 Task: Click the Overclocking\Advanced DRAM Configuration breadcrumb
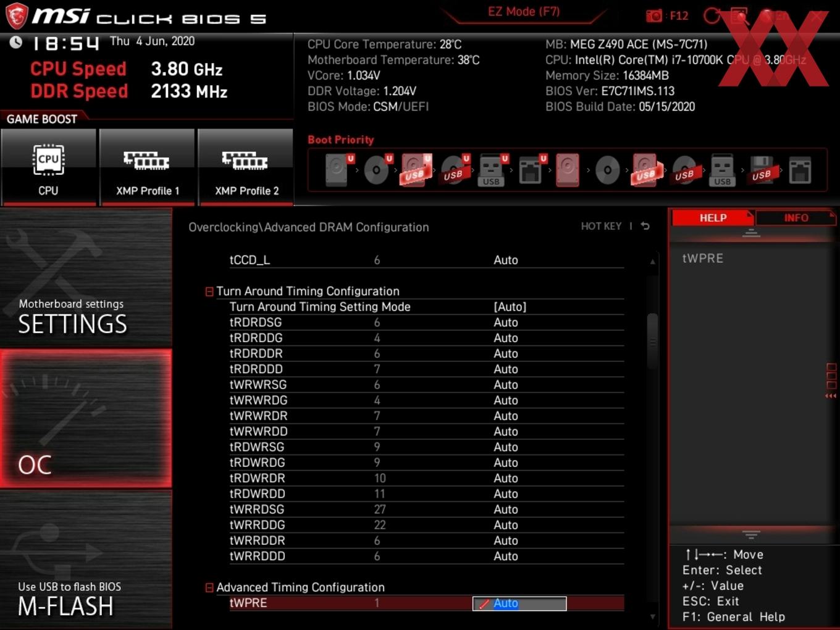point(309,227)
